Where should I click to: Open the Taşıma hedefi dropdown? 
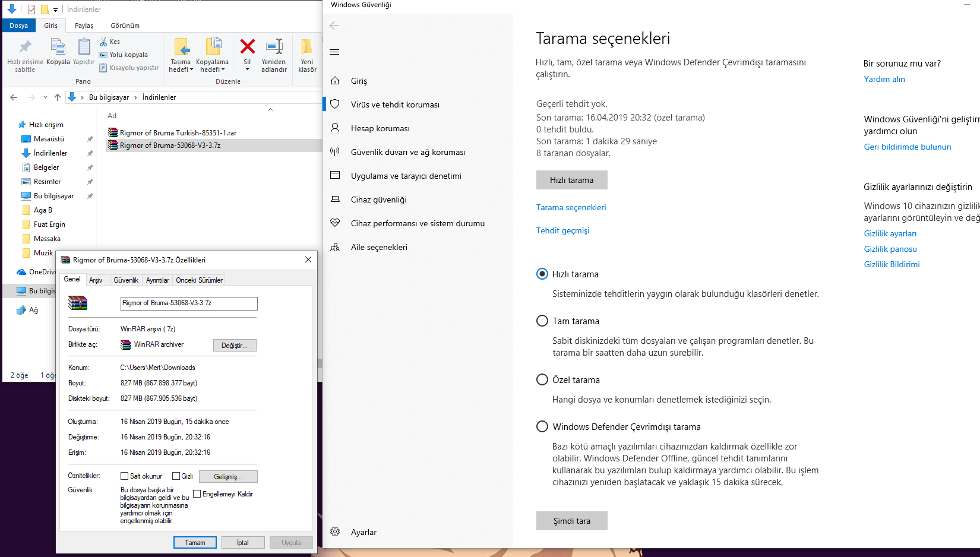click(x=181, y=66)
